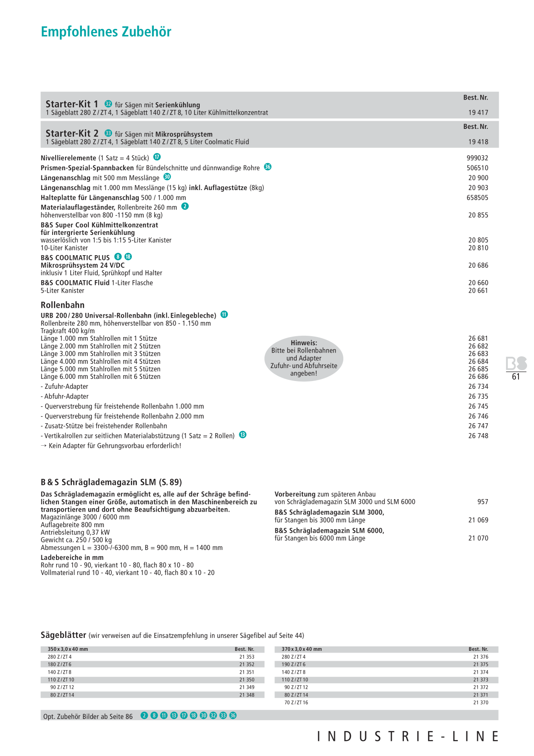The width and height of the screenshot is (534, 756).
Task: Click the 'Hinweis' oval note bubble
Action: point(304,358)
